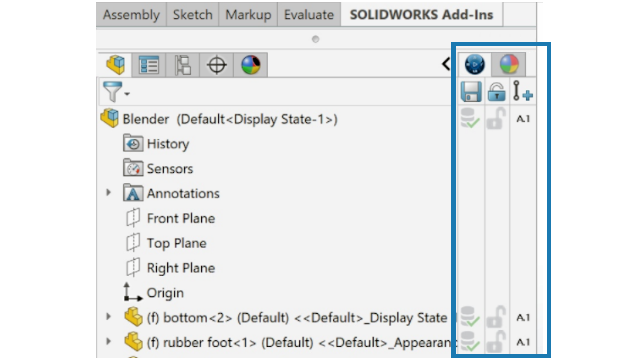Open the tree filter funnel dropdown
Screen dimensions: 640x360
tap(116, 92)
